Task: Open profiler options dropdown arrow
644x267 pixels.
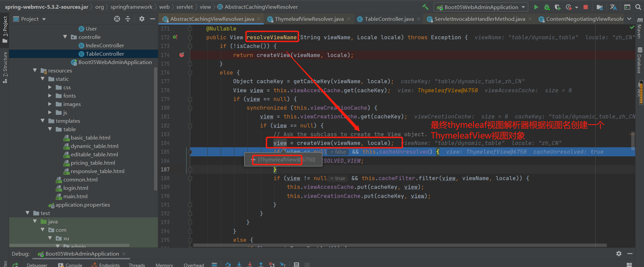Action: [577, 7]
